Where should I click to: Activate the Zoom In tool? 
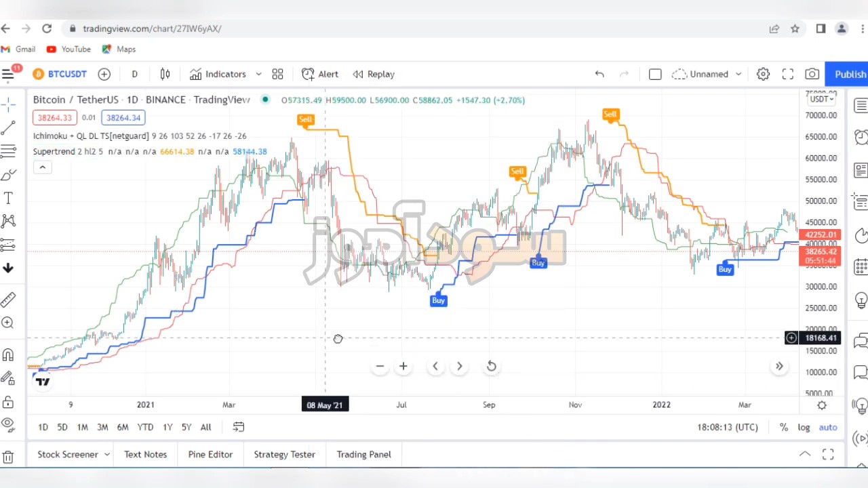click(x=8, y=323)
